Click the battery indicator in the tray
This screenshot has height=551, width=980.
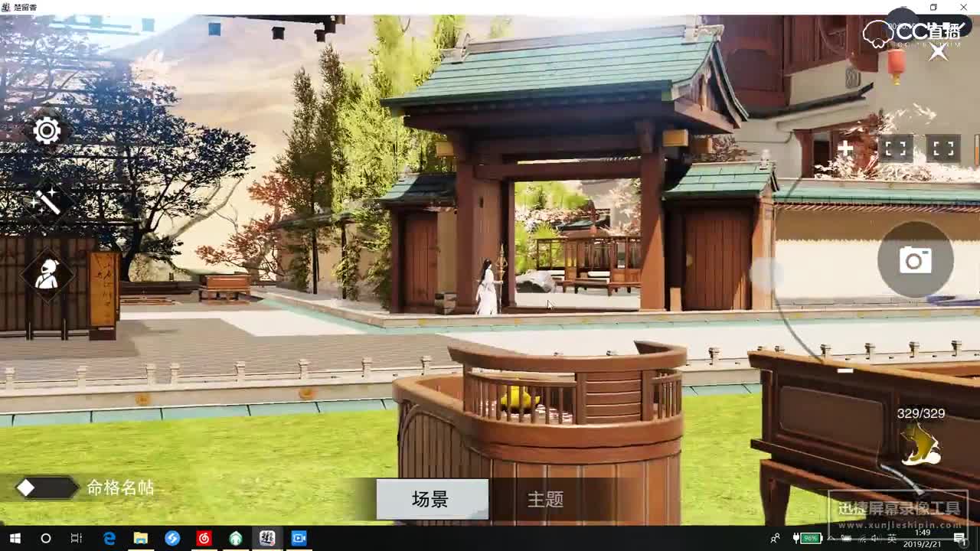[x=808, y=539]
